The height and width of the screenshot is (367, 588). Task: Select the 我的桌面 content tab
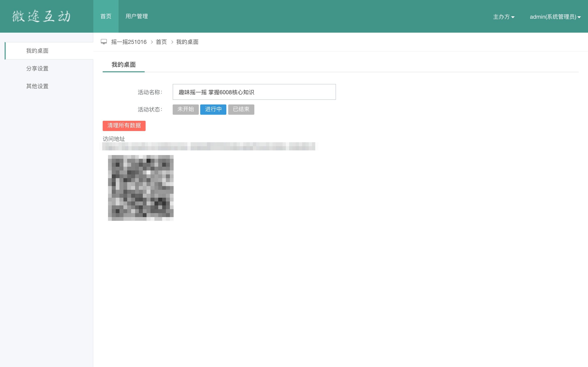coord(123,65)
